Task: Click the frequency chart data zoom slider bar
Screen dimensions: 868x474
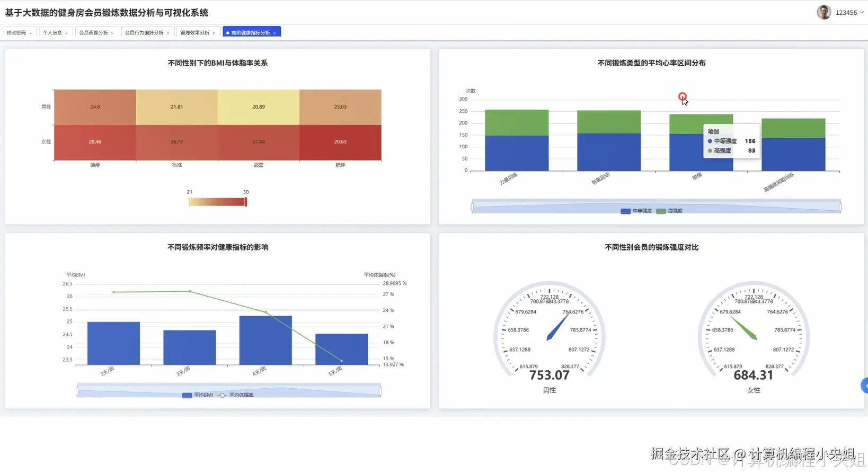Action: [228, 390]
